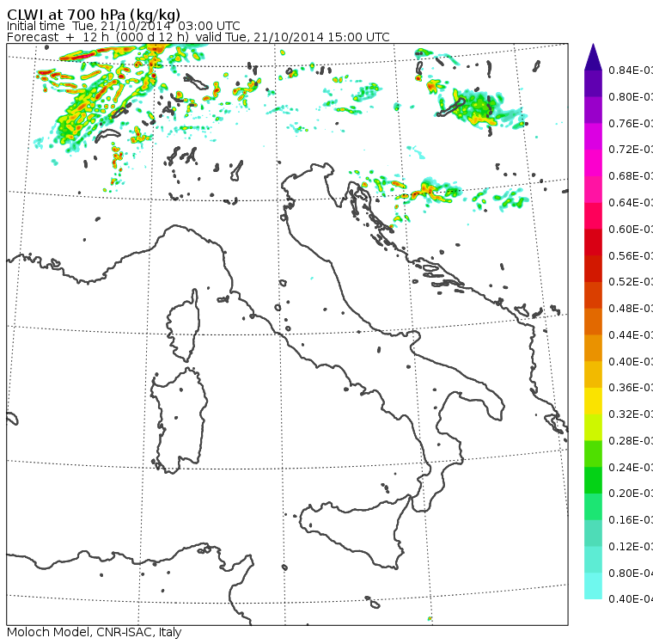Pick the teal swatch between 0.12E-03 and 0.16E-03
This screenshot has height=644, width=653.
(x=593, y=533)
